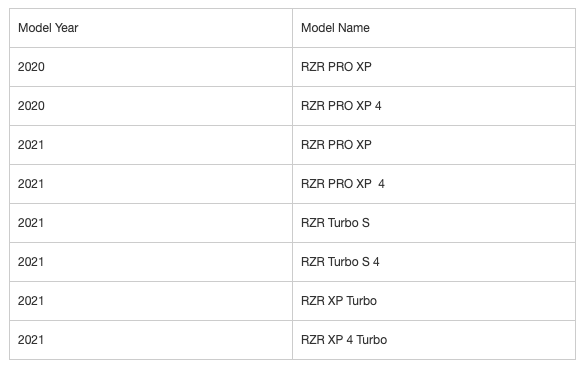The image size is (585, 370).
Task: Click the year cell beside 2020 RZR PRO XP 4
Action: pyautogui.click(x=151, y=106)
